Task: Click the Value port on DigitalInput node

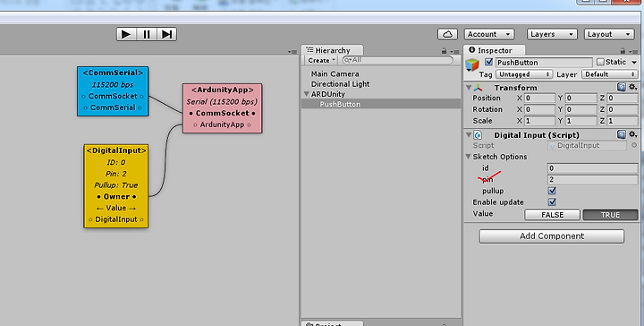Action: click(x=116, y=208)
